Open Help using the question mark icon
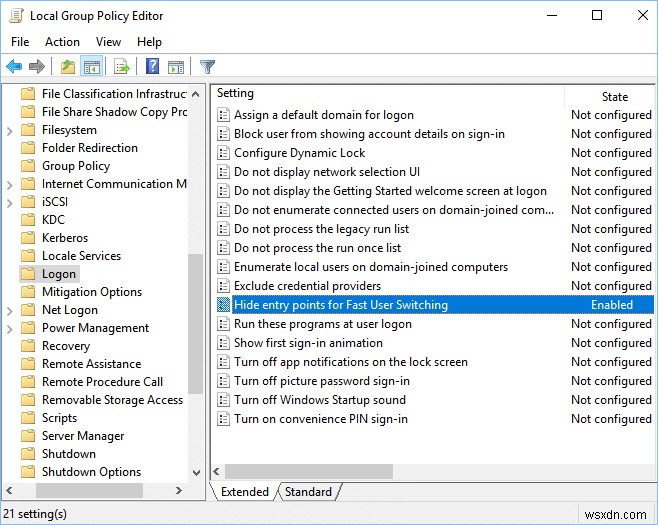This screenshot has height=525, width=658. [x=152, y=67]
